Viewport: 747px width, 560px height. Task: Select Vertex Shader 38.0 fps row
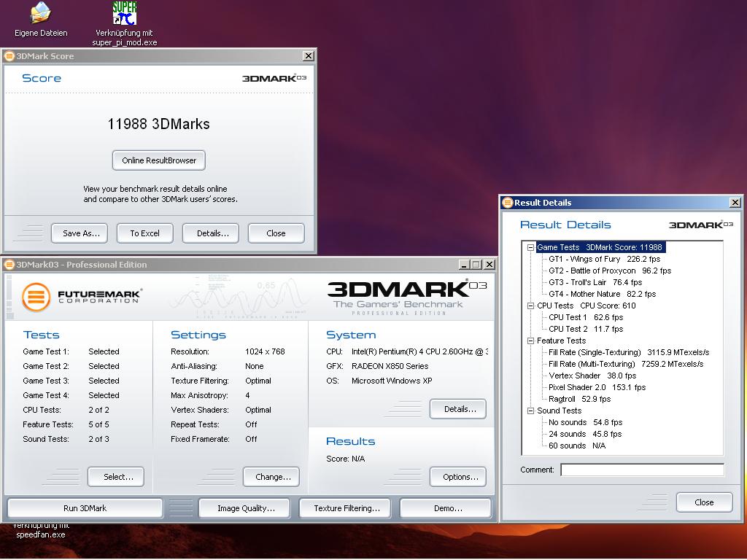[592, 376]
